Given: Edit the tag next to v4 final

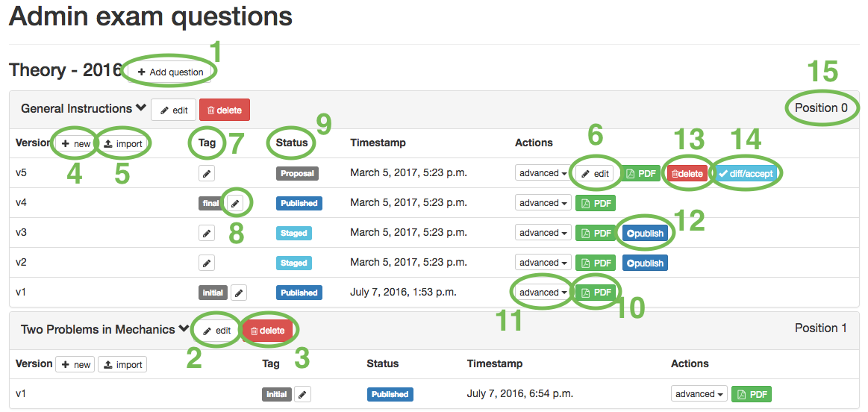Looking at the screenshot, I should point(236,203).
